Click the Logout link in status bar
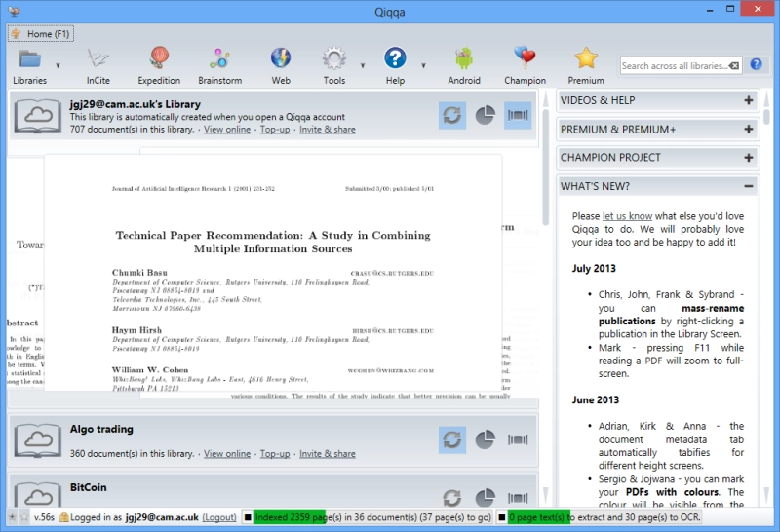 (219, 517)
